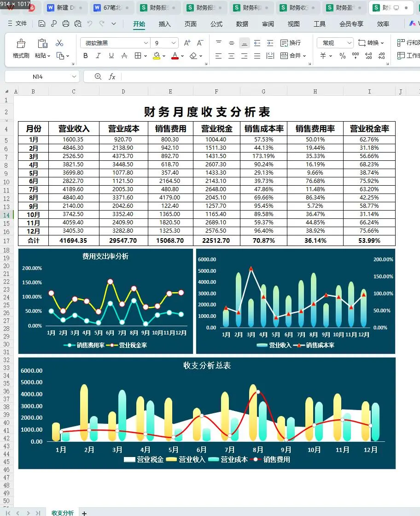Viewport: 420px width, 516px height.
Task: Select the 收支分析 sheet tab
Action: click(63, 513)
